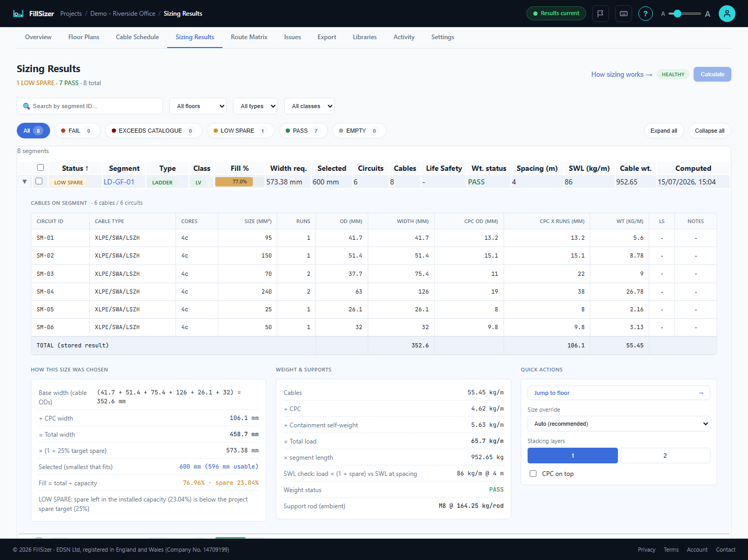Open keyboard shortcuts icon
The height and width of the screenshot is (560, 748).
point(624,14)
